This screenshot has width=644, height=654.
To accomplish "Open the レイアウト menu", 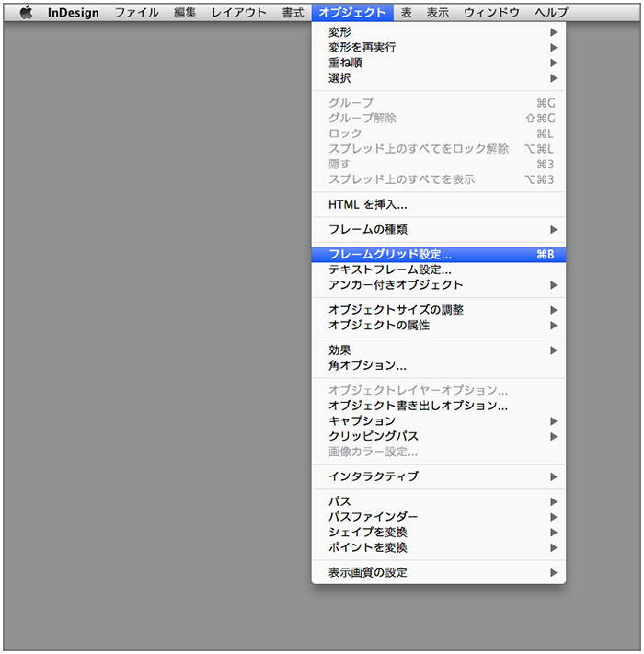I will point(239,13).
